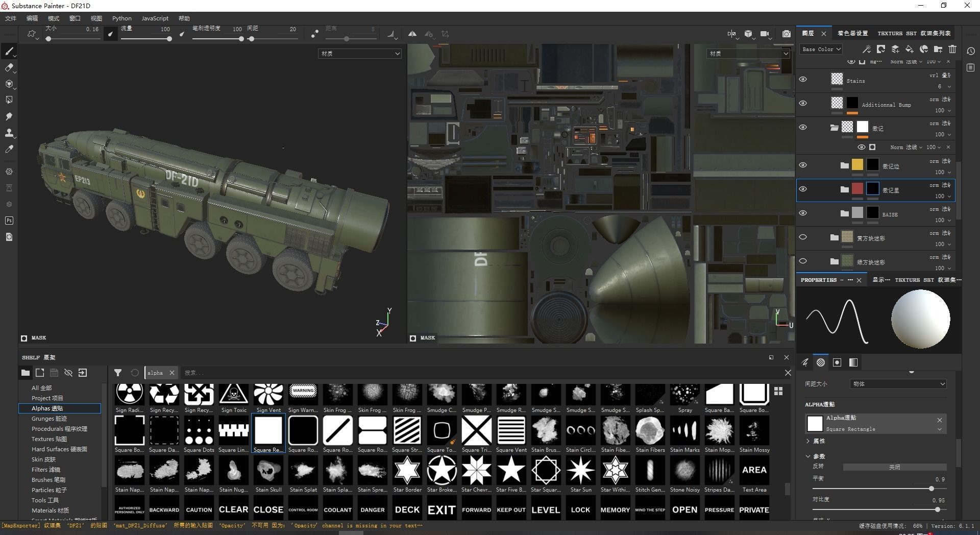Open shelf filter funnel icon

[x=118, y=373]
